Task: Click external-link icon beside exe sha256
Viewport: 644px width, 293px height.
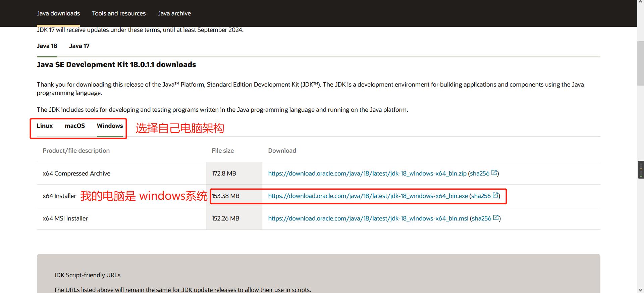Action: click(495, 195)
